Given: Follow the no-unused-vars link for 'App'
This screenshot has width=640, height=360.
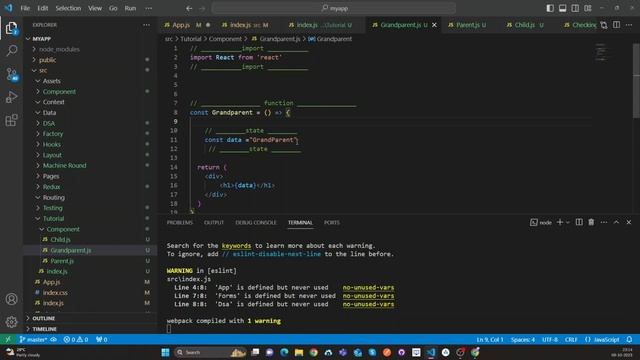Looking at the screenshot, I should 368,287.
